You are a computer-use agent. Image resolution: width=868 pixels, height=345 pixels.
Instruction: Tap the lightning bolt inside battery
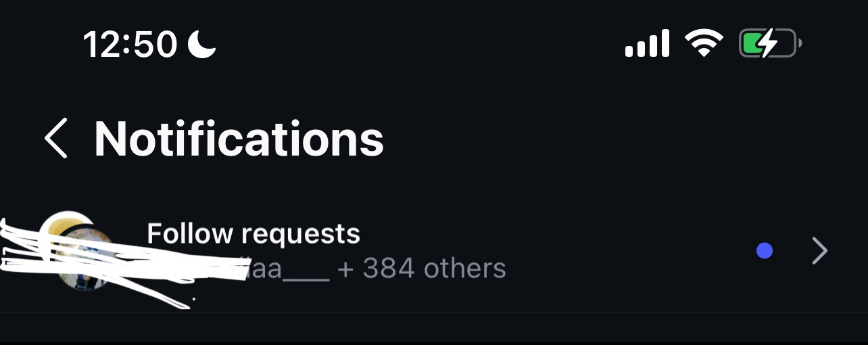pos(765,44)
